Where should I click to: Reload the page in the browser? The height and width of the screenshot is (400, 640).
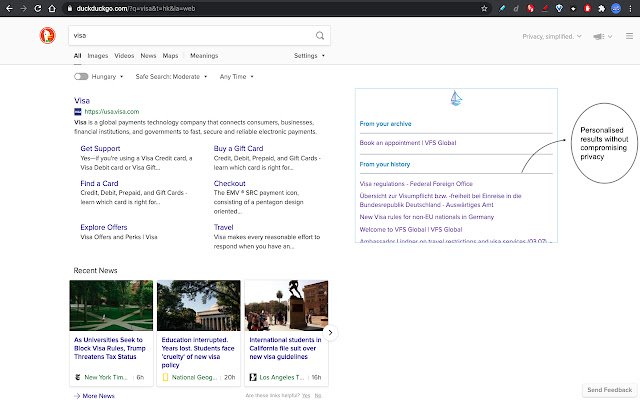coord(38,7)
